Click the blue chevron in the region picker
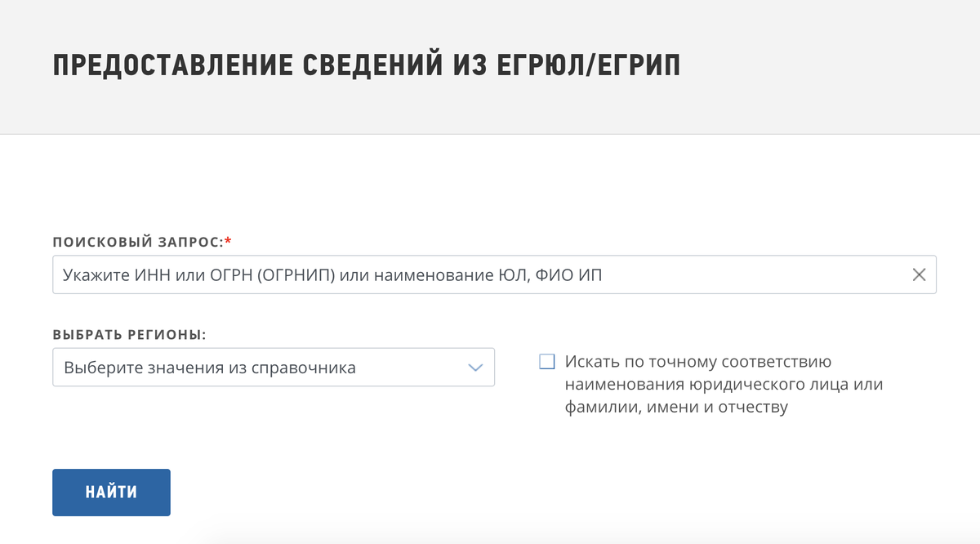 tap(476, 367)
